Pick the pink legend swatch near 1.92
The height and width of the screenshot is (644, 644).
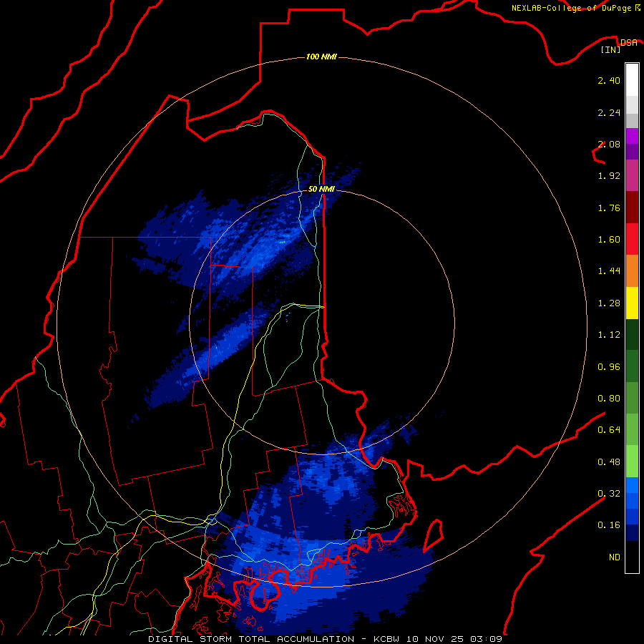point(632,175)
